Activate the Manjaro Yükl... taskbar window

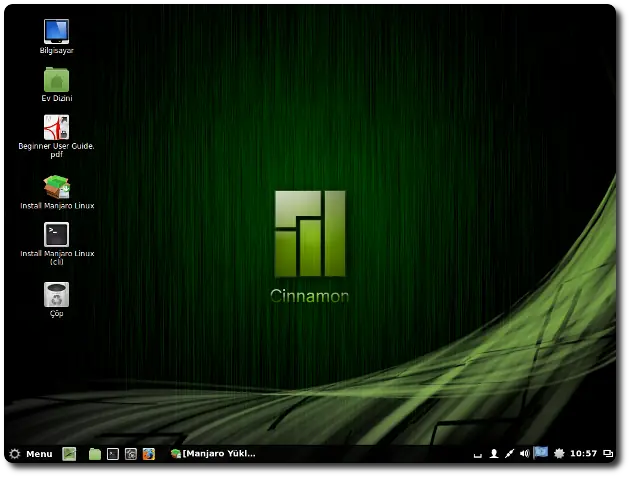[213, 454]
